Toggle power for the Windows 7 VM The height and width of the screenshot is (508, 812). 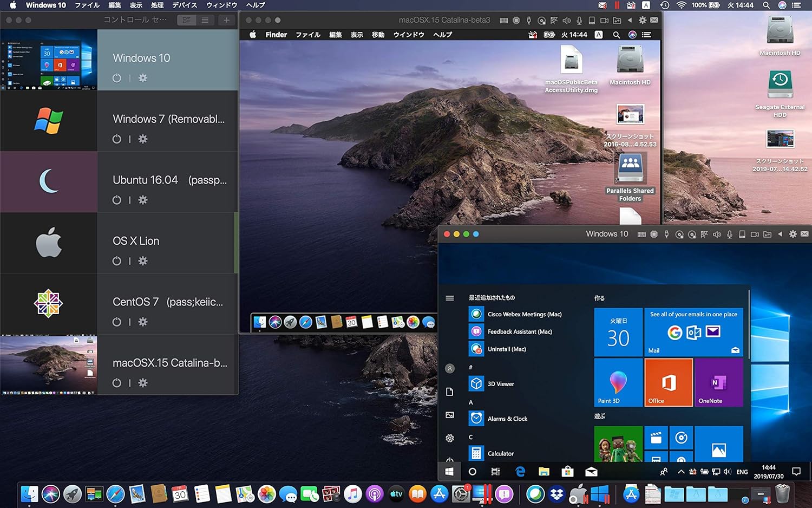116,139
